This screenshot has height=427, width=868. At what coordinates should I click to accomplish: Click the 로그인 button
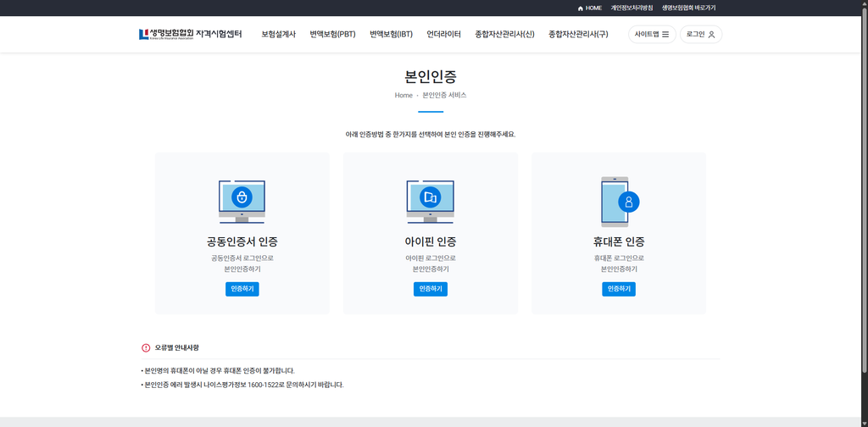coord(701,34)
